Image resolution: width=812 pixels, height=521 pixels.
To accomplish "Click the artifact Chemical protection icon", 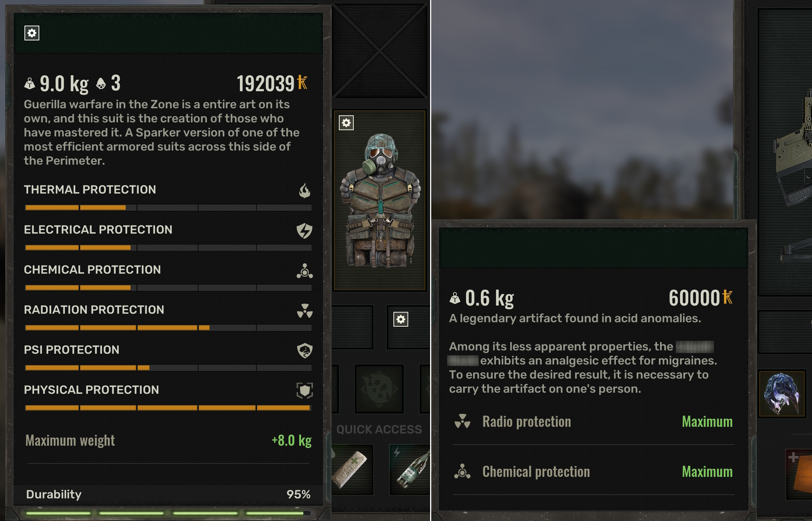I will click(x=462, y=471).
